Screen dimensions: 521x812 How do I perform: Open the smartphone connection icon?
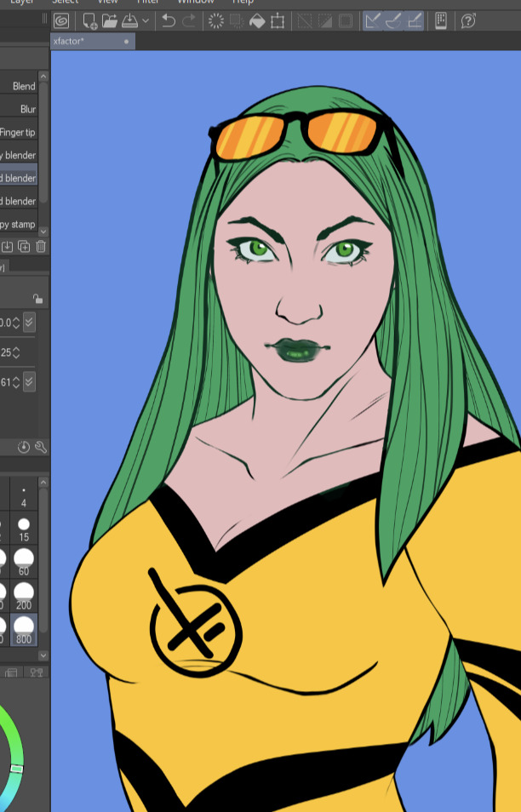(x=441, y=21)
